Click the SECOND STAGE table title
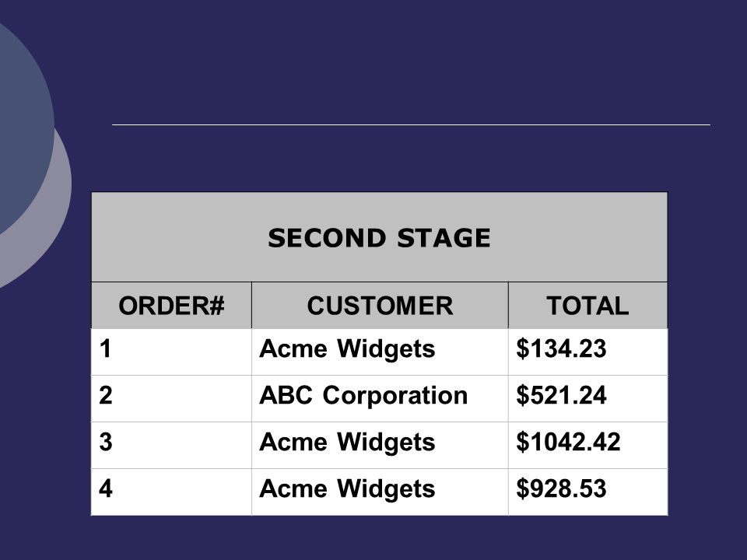The height and width of the screenshot is (560, 747). tap(379, 238)
